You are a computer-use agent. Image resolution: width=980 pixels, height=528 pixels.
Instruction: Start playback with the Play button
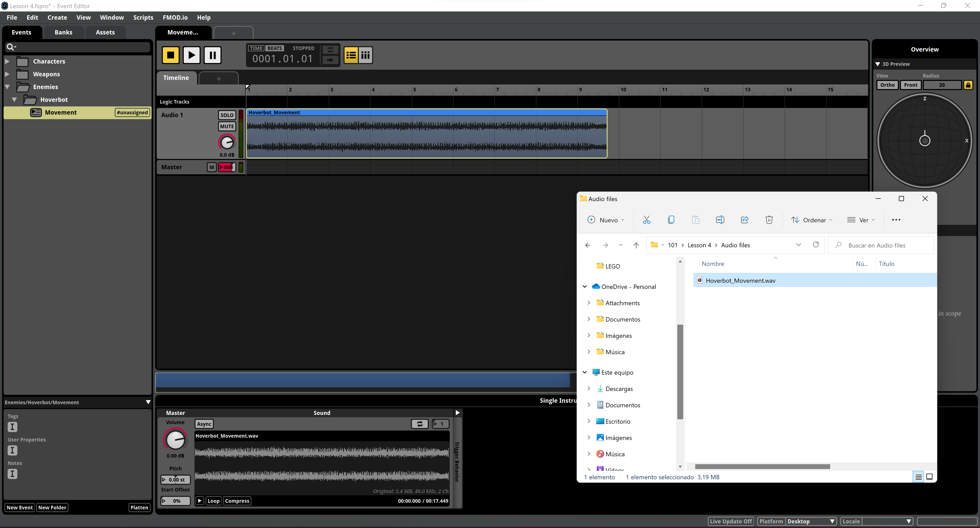pyautogui.click(x=191, y=55)
